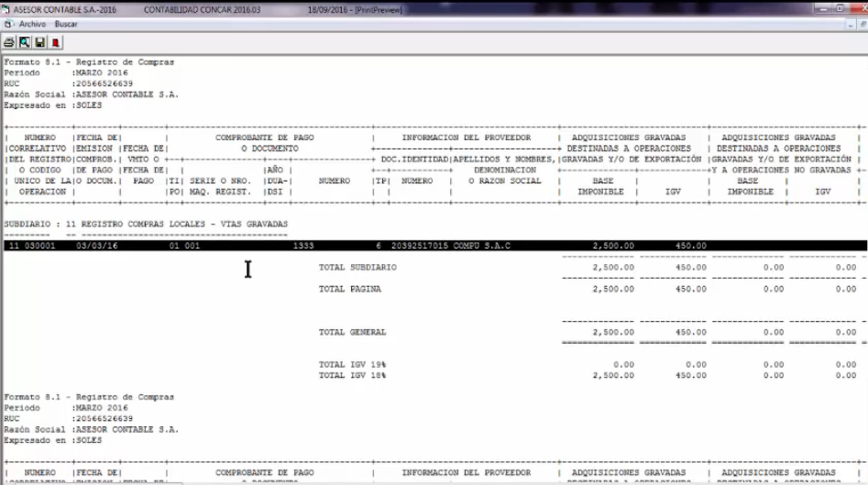868x485 pixels.
Task: Minimize the inner PrintPreview child window
Action: (x=852, y=25)
